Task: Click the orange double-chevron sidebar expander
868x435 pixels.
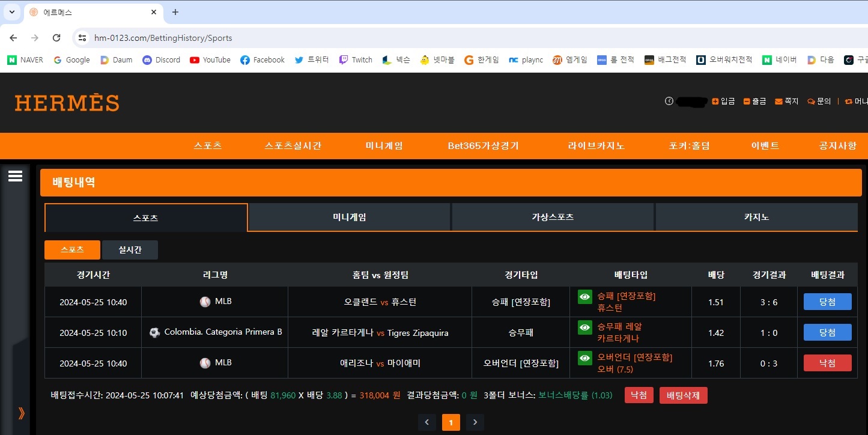Action: [22, 413]
